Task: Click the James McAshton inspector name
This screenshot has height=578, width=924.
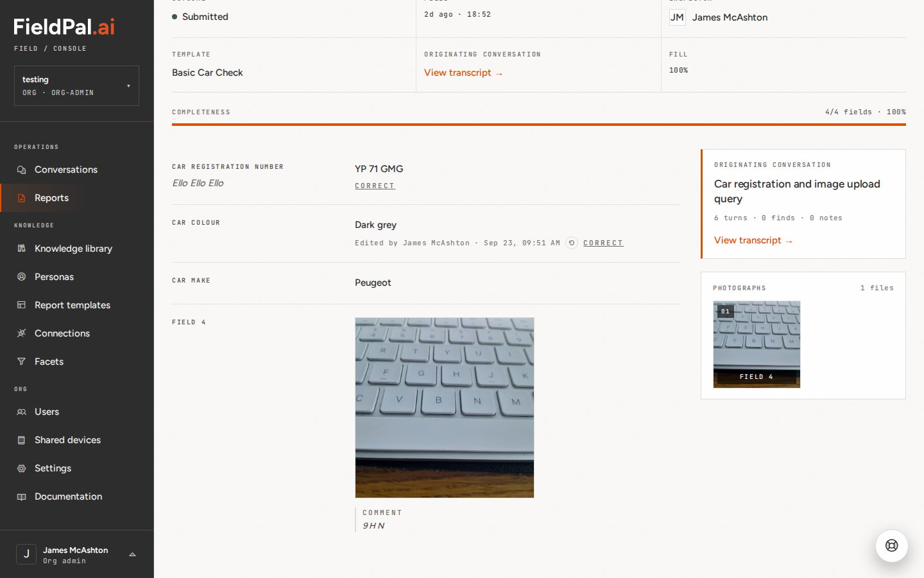Action: tap(730, 17)
